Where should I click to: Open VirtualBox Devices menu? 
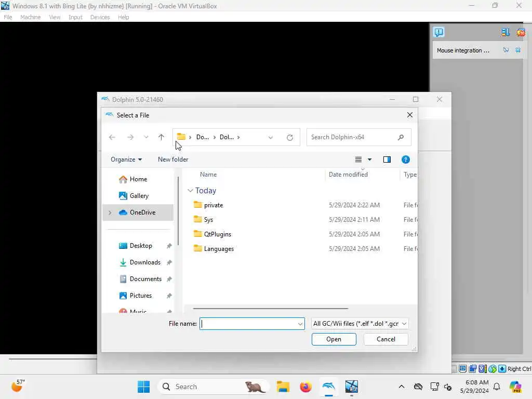(100, 17)
